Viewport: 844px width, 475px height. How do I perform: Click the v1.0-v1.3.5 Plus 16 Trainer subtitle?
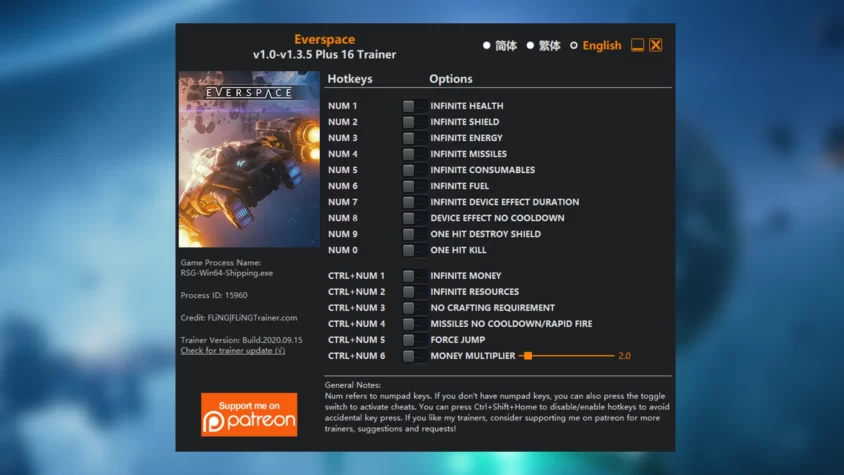click(x=325, y=54)
